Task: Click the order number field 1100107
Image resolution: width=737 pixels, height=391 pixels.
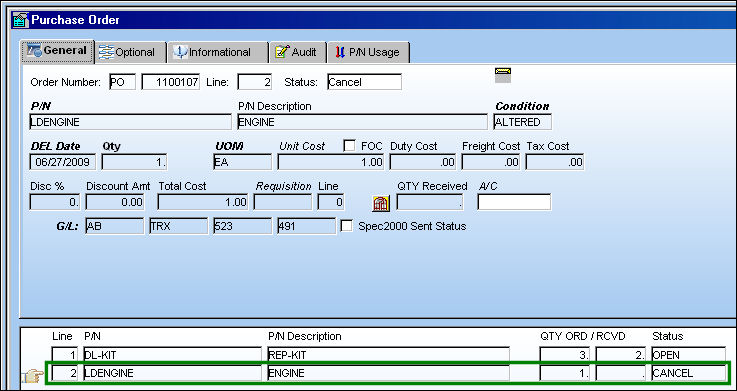Action: (171, 82)
